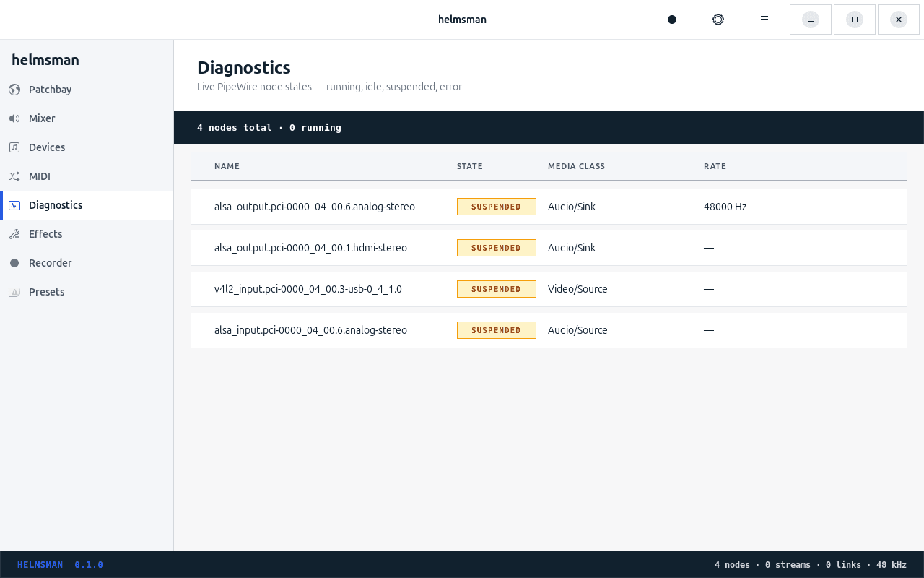The image size is (924, 578).
Task: Select alsa_output.pci-0000_04_00.1.hdmi-stereo node name
Action: click(310, 248)
